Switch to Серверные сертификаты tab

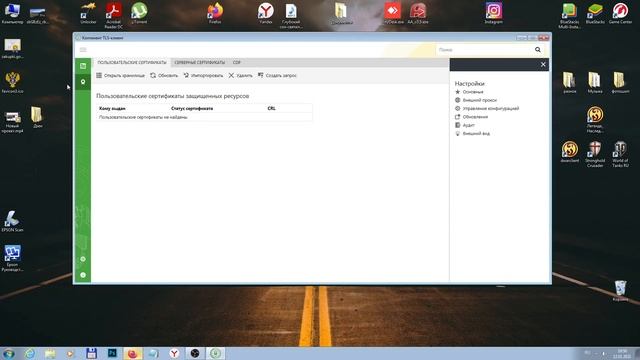pos(200,62)
